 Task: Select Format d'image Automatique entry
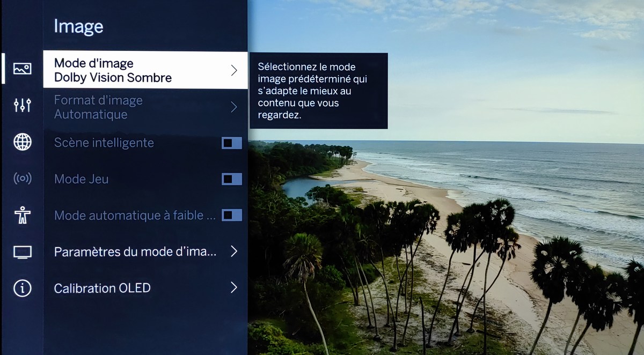145,107
